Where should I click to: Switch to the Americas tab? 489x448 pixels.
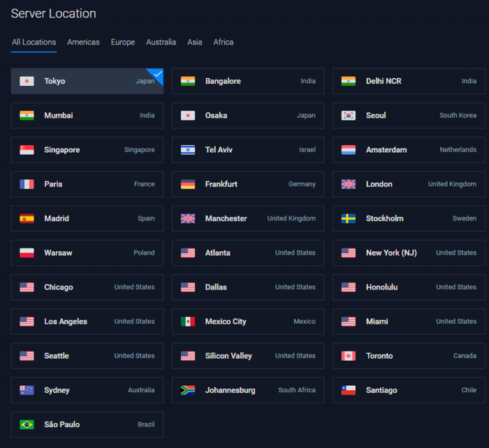click(x=83, y=42)
